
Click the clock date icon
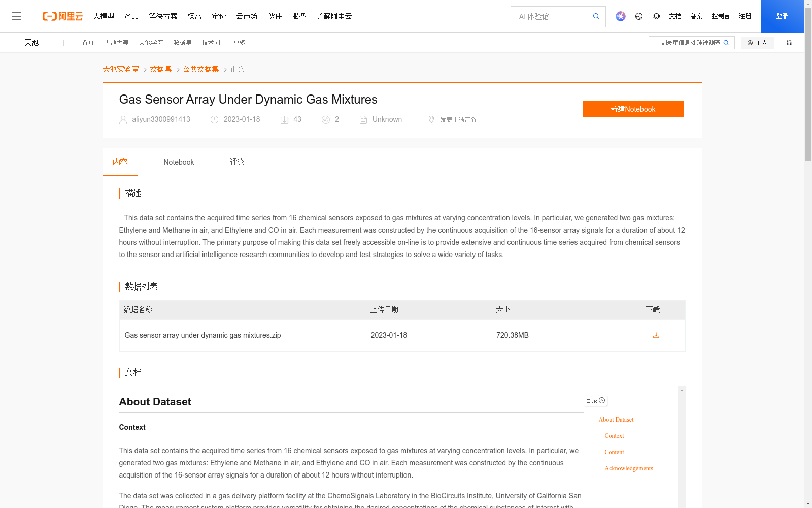coord(215,120)
